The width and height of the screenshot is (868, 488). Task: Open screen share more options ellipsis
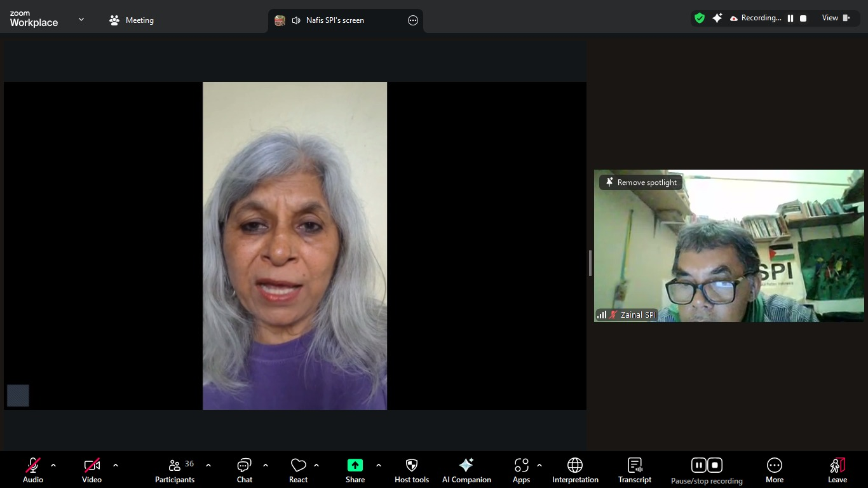(x=413, y=20)
